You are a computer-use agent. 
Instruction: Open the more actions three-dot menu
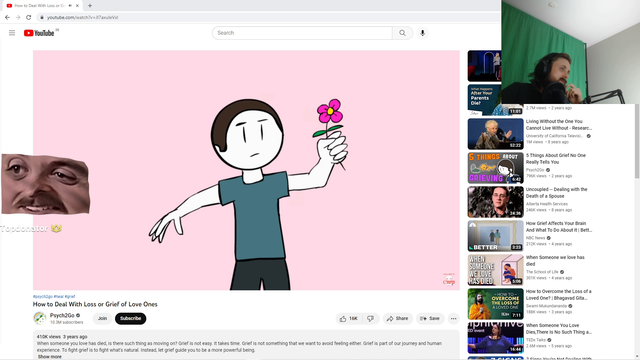pyautogui.click(x=453, y=318)
